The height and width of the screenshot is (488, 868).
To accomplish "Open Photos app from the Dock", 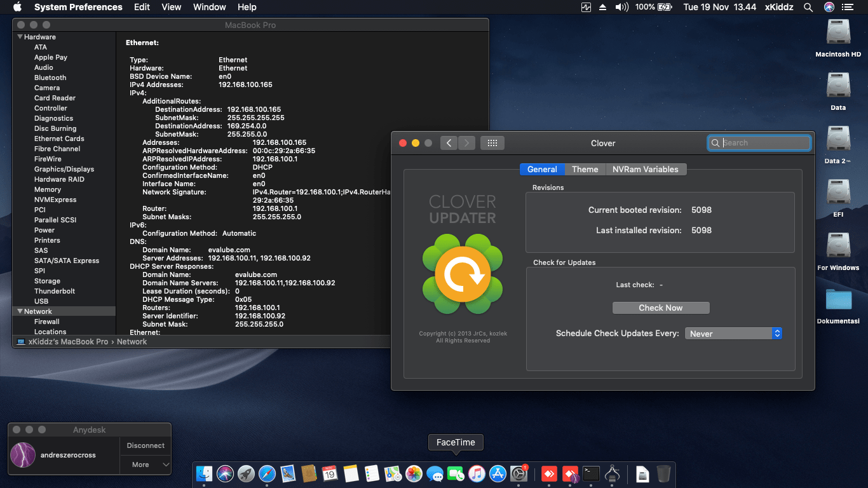I will point(414,473).
